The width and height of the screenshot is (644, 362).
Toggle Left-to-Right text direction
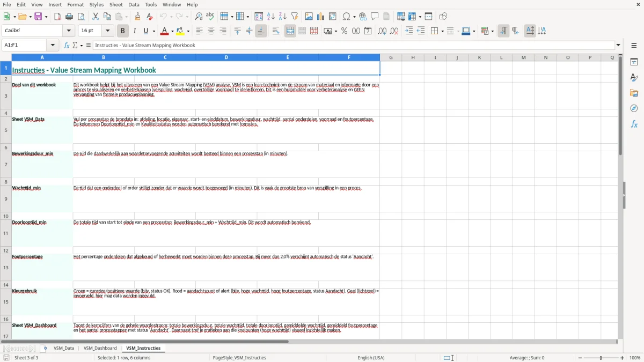[503, 31]
